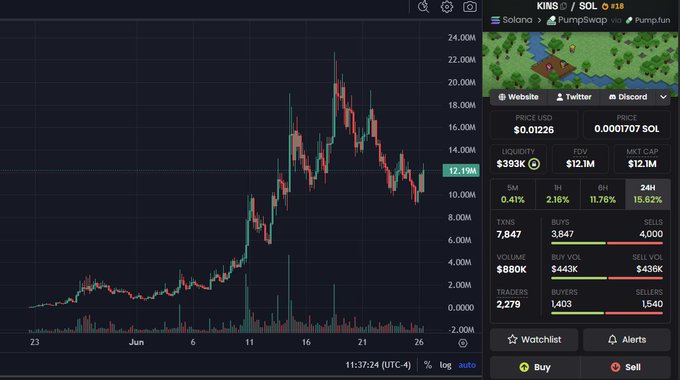Click the red Sell arrow icon
Screen dimensions: 680x380
click(x=615, y=367)
